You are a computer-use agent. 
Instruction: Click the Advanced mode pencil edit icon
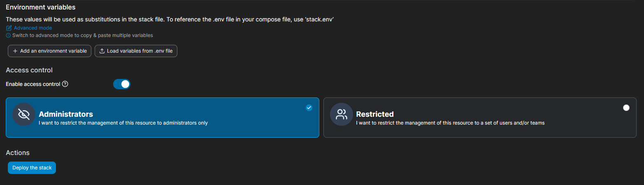[9, 28]
